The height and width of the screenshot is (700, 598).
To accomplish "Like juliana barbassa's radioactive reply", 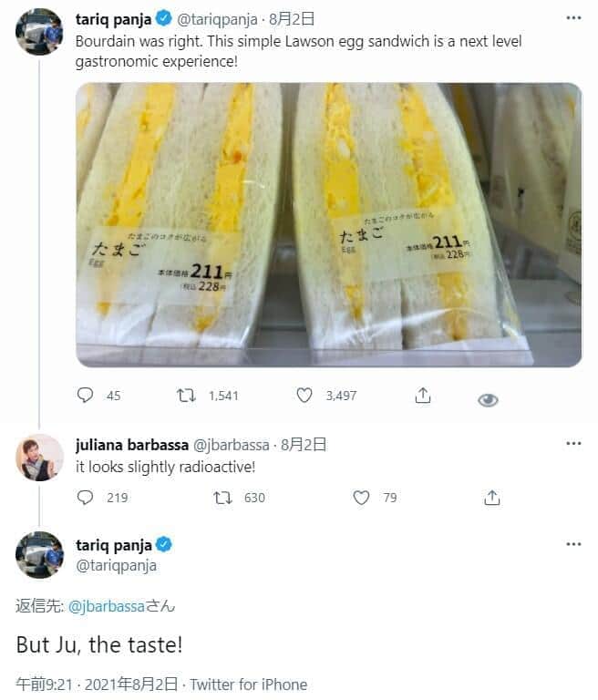I will [361, 497].
